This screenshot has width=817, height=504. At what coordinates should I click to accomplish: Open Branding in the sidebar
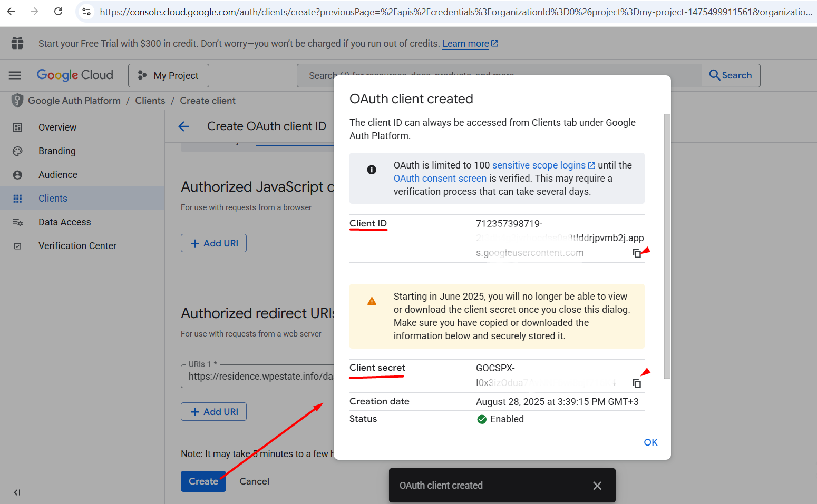point(57,151)
